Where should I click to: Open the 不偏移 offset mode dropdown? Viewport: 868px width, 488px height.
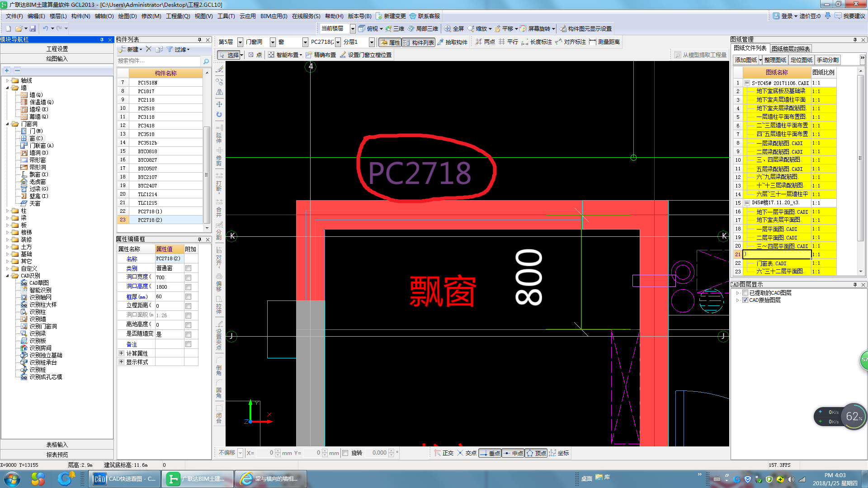pyautogui.click(x=241, y=453)
